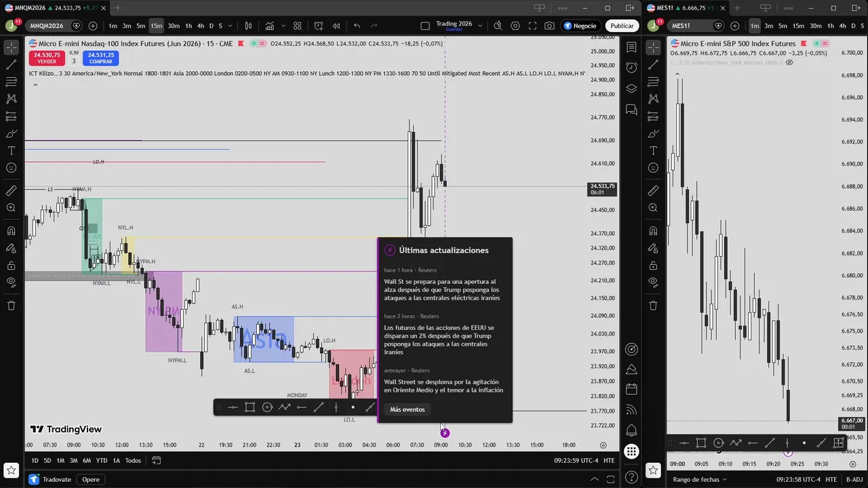Toggle lock all drawings in MNQM2026 sidebar

(x=11, y=265)
